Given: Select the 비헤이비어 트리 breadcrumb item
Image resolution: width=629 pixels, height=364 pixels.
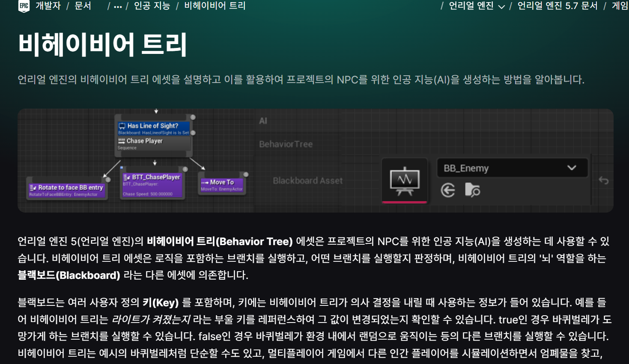Looking at the screenshot, I should point(215,6).
